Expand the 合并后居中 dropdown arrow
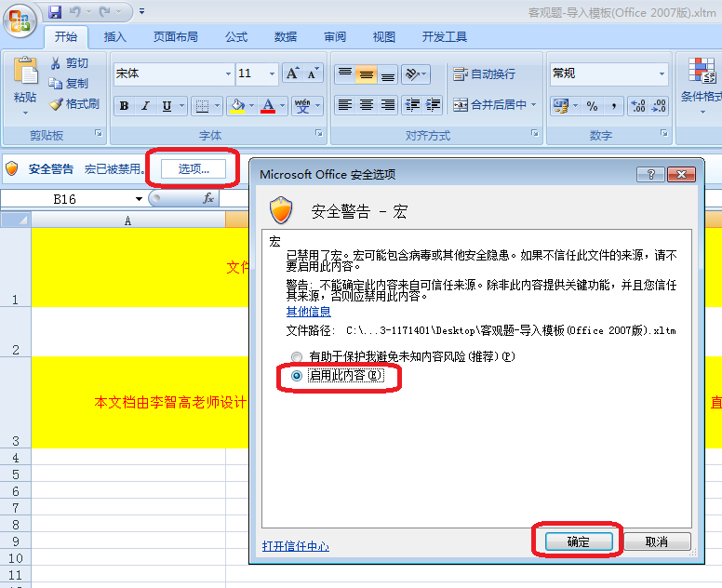The height and width of the screenshot is (588, 722). coord(534,105)
